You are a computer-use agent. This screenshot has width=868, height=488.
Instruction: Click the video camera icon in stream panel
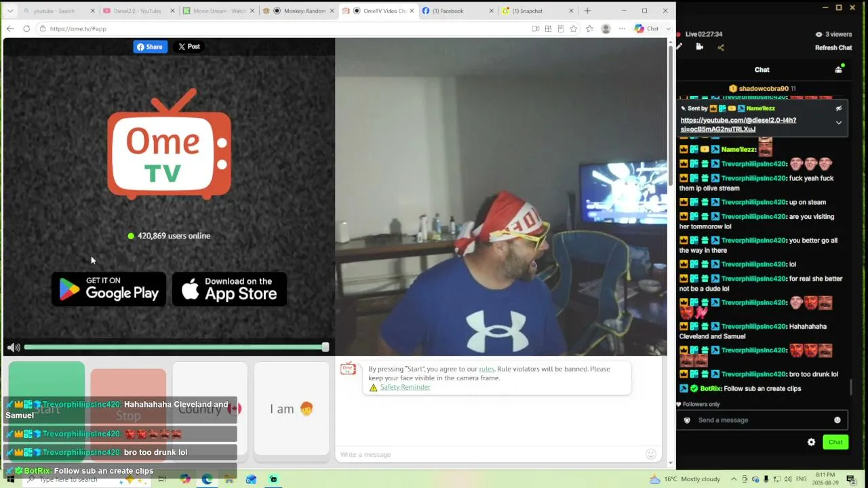pos(700,47)
